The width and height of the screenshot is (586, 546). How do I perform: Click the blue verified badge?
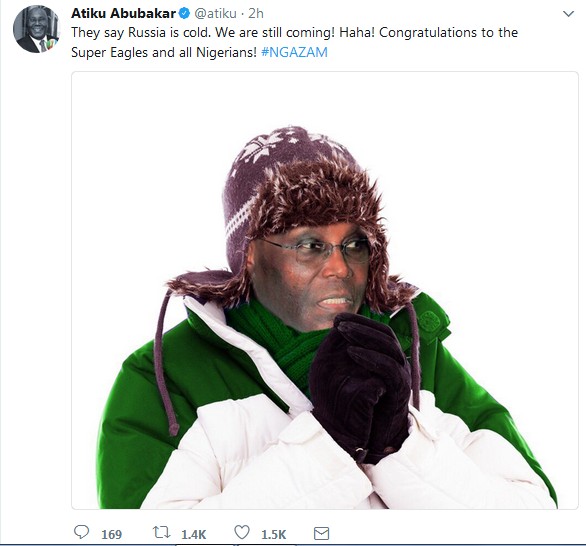click(x=184, y=14)
